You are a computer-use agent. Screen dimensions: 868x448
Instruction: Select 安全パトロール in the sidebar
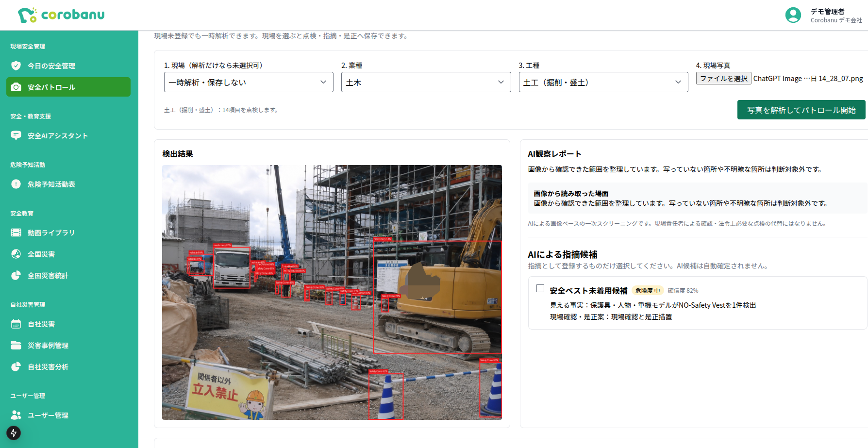tap(68, 87)
